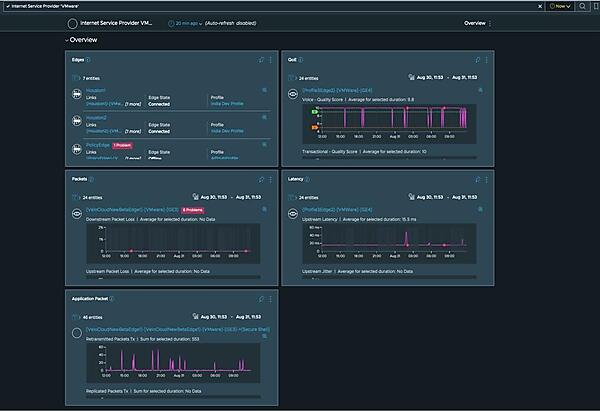Screen dimensions: 600x411
Task: Click into the search query input field
Action: tap(250, 6)
